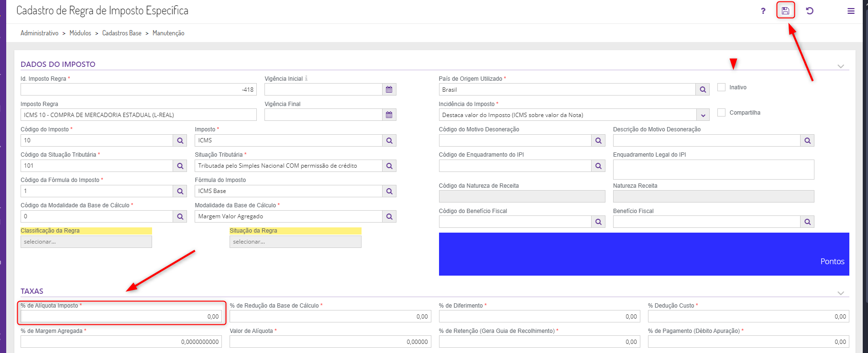Toggle the Inativo checkbox
The width and height of the screenshot is (868, 353).
coord(722,87)
